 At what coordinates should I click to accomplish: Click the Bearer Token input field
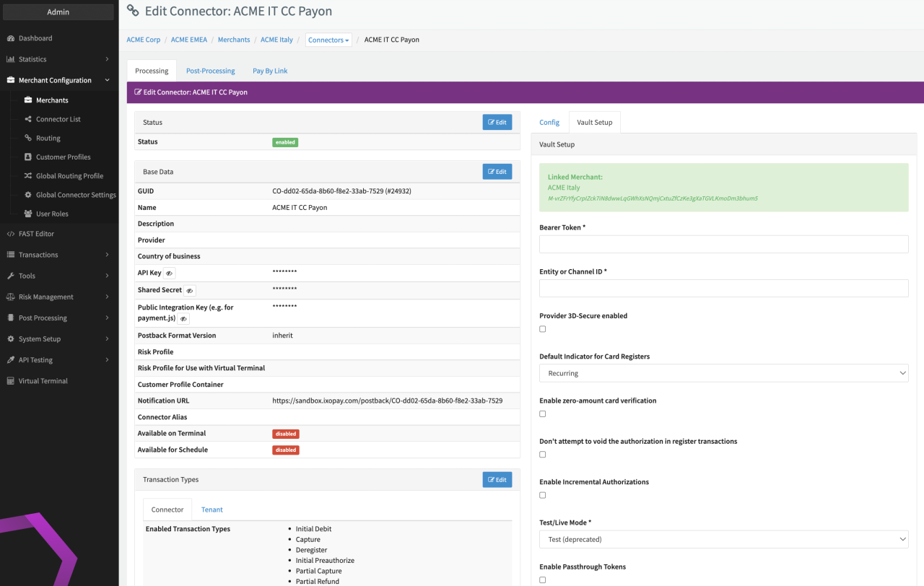[x=723, y=244]
